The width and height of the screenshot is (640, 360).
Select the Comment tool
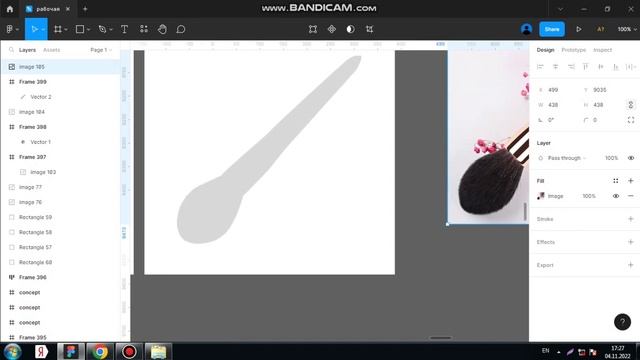pyautogui.click(x=181, y=29)
